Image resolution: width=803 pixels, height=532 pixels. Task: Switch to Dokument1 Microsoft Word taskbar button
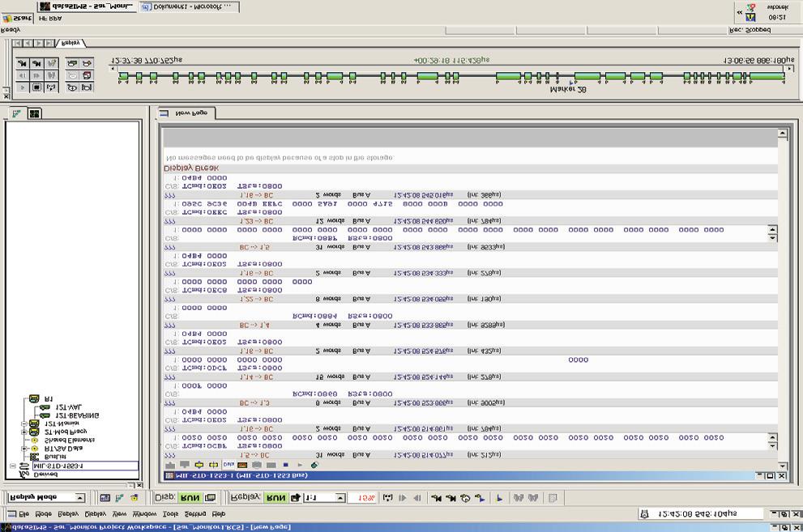point(189,6)
